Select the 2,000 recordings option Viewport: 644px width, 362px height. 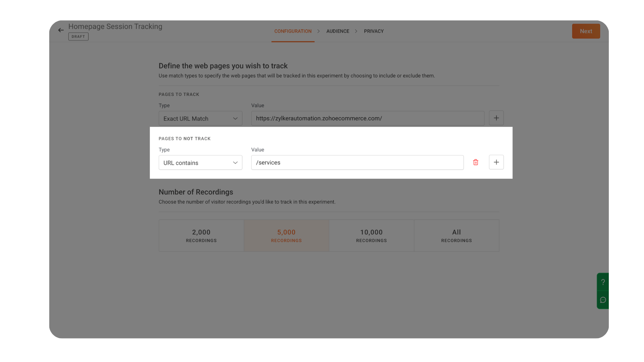201,236
